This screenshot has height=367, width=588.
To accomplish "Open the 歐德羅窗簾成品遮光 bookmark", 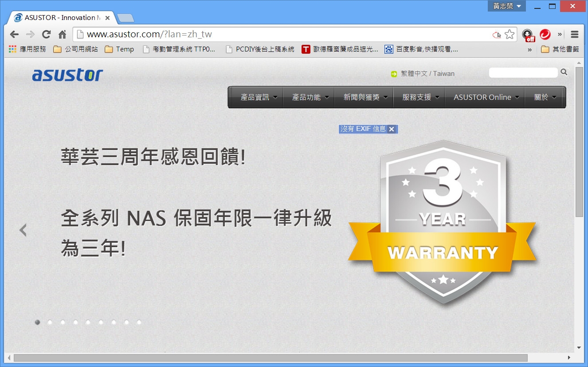I will (x=340, y=49).
